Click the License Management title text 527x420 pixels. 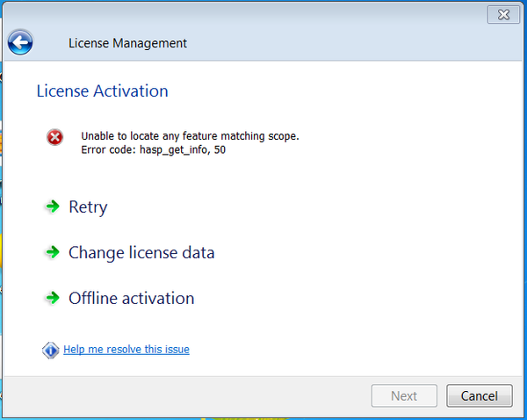click(x=127, y=43)
